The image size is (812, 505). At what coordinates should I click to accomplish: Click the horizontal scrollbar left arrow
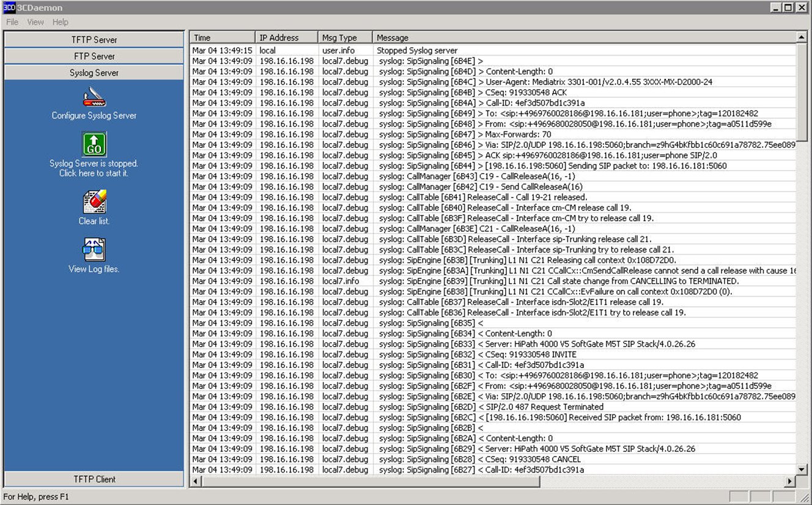pyautogui.click(x=196, y=481)
